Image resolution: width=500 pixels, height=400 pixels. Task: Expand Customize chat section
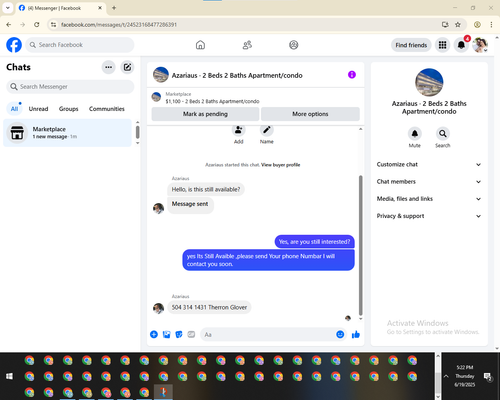(429, 164)
